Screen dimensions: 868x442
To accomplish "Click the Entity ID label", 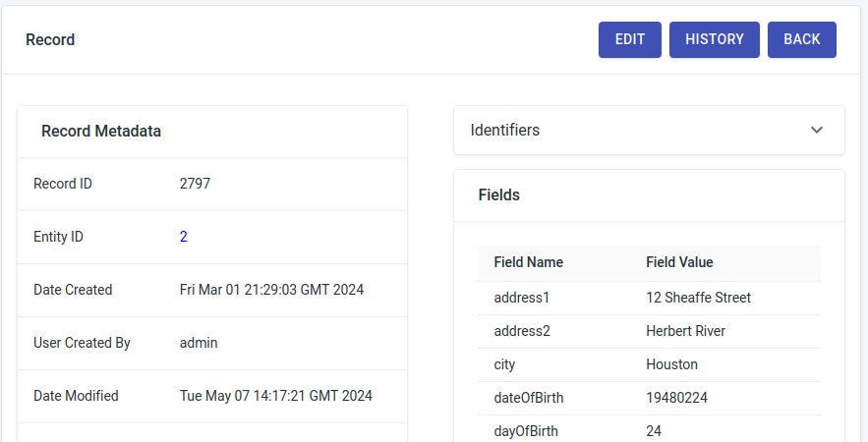I will 59,237.
